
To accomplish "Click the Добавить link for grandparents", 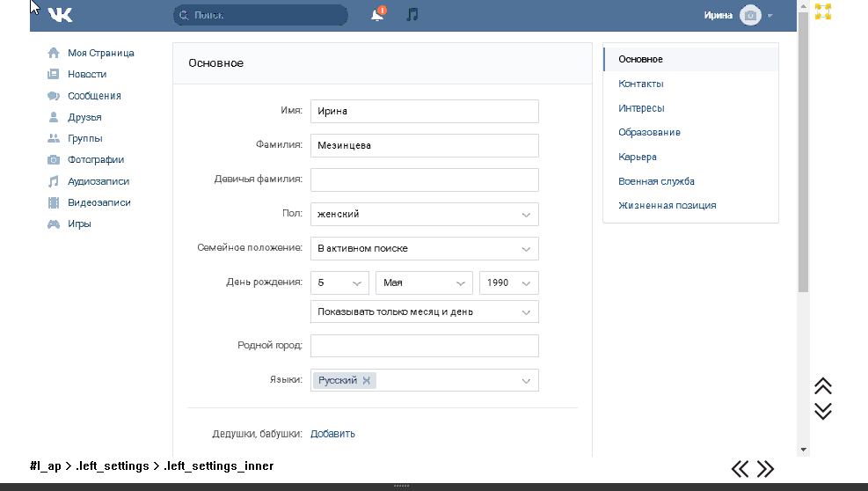I will point(332,434).
